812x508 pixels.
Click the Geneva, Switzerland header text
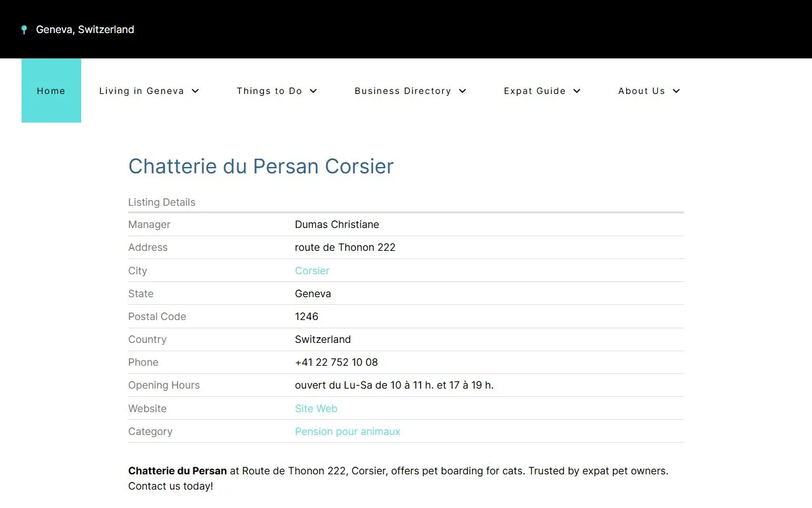pyautogui.click(x=85, y=29)
